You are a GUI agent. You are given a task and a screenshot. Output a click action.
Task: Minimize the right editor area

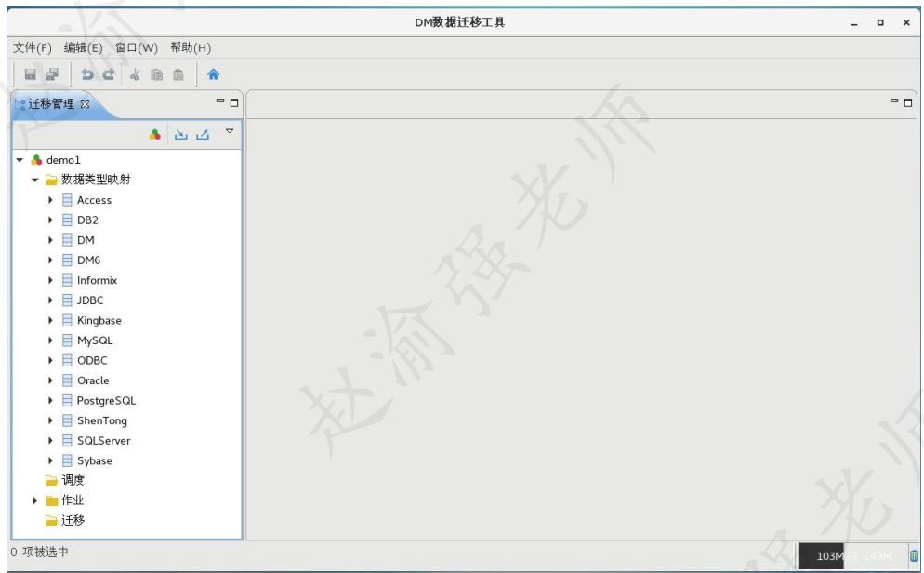pos(894,101)
